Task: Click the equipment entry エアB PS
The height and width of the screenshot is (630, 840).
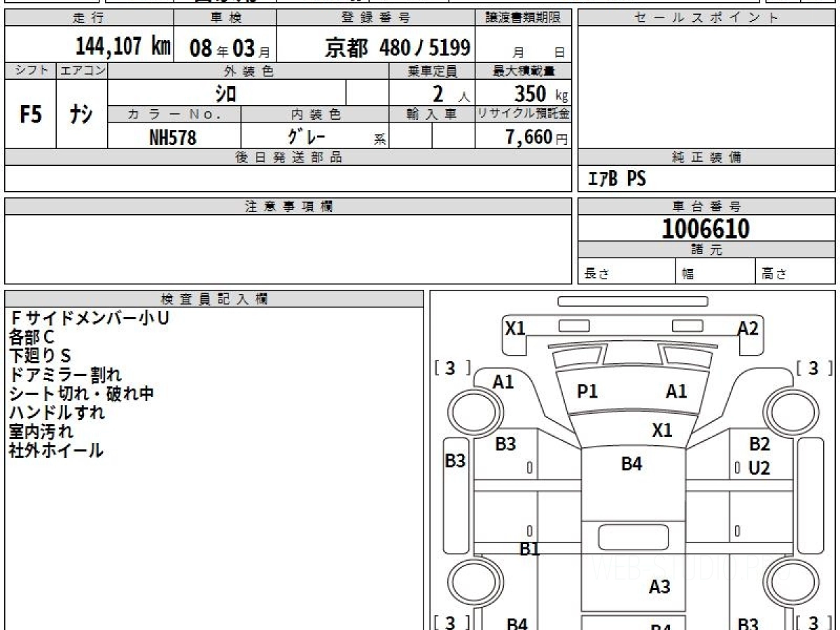Action: [x=617, y=180]
